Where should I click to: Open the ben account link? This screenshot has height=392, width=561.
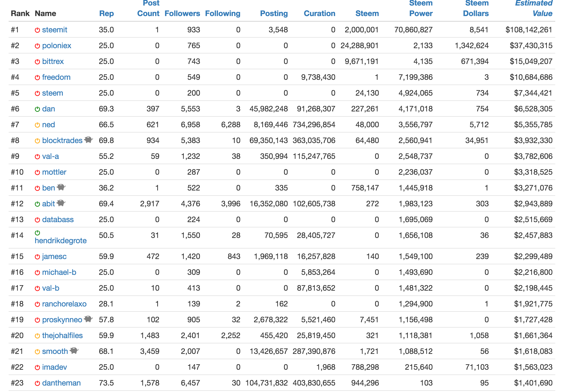coord(49,188)
